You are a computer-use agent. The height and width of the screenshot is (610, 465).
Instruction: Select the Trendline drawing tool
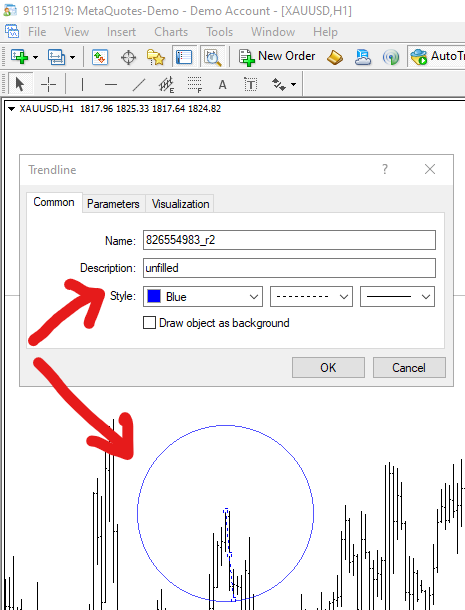pyautogui.click(x=139, y=84)
